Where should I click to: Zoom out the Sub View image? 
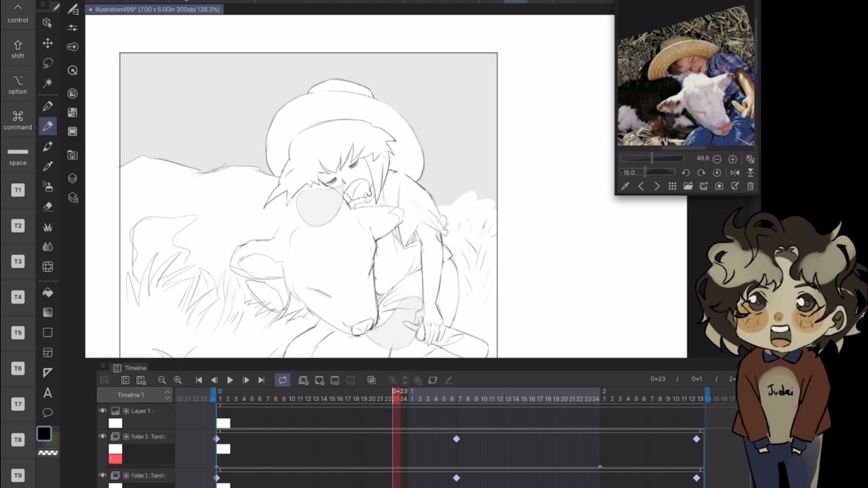(717, 159)
